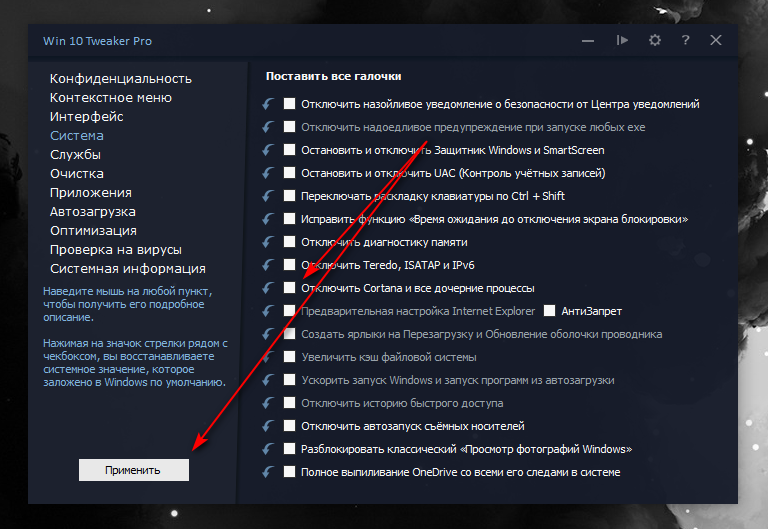Click the play/skip icon in title bar

tap(622, 40)
